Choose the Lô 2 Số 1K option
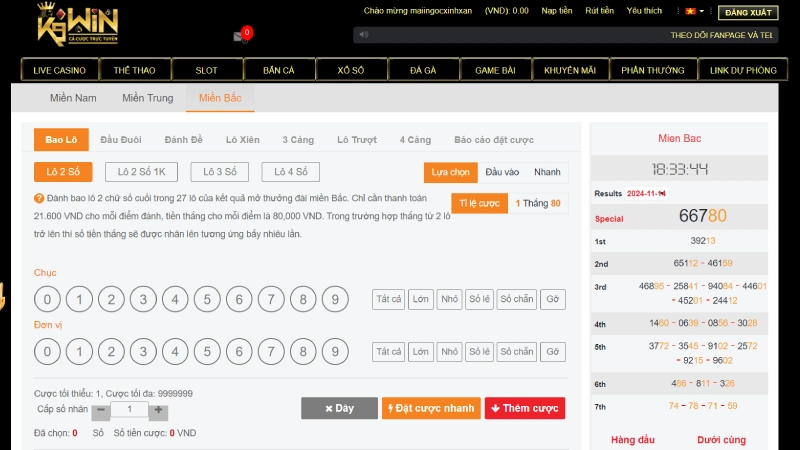800x450 pixels. pos(141,172)
